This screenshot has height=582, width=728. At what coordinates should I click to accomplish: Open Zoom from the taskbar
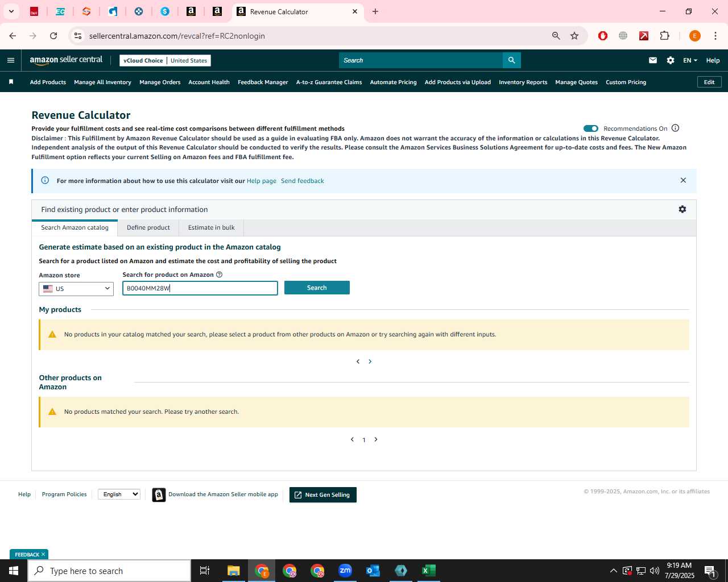pyautogui.click(x=345, y=571)
